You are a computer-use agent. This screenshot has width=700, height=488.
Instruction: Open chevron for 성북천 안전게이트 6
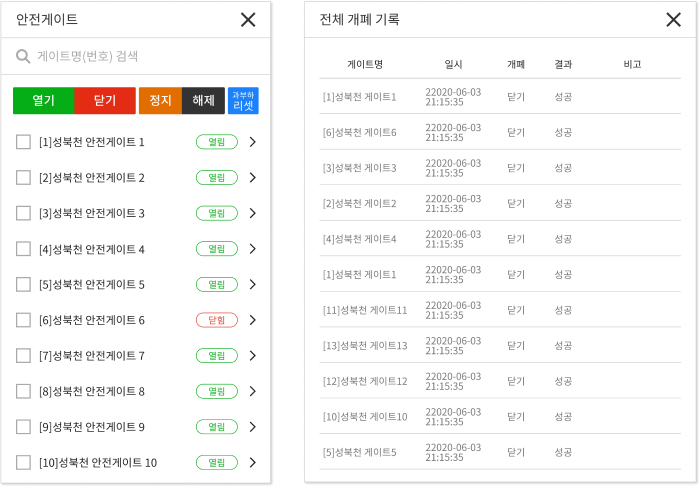[252, 320]
